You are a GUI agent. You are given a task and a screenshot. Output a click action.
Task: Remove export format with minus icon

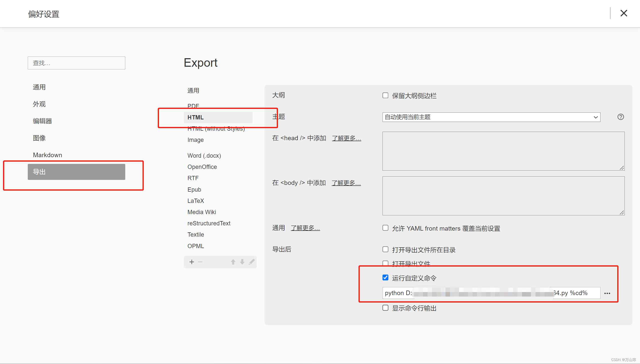click(x=200, y=262)
